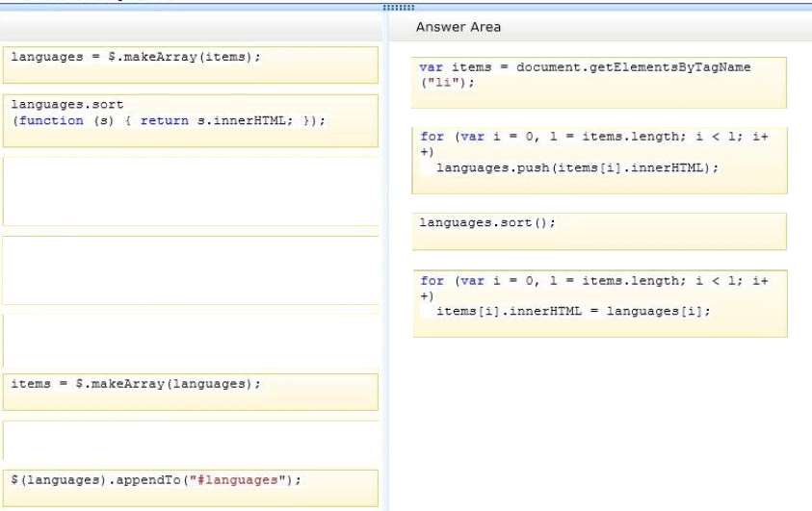Click the Answer Area heading
812x511 pixels.
[x=458, y=27]
